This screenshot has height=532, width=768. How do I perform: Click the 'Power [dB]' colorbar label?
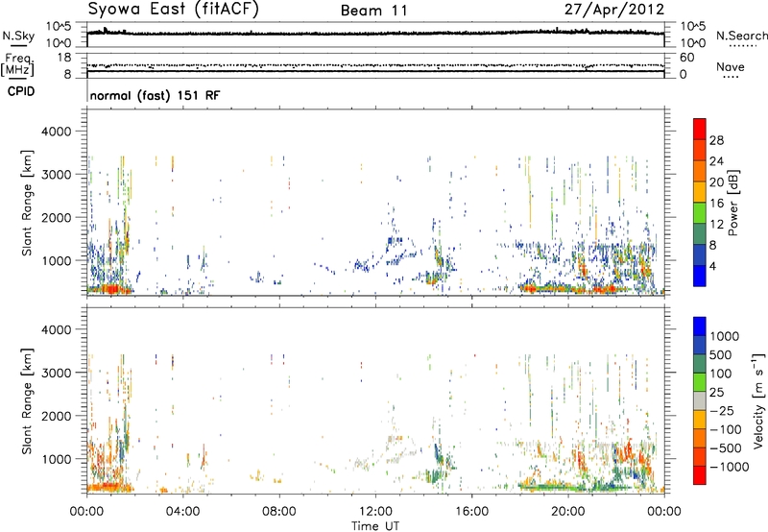pyautogui.click(x=732, y=203)
